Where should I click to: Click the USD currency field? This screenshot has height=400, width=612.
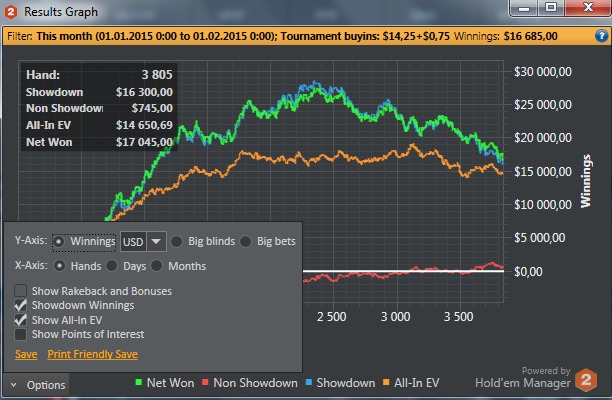coord(133,242)
